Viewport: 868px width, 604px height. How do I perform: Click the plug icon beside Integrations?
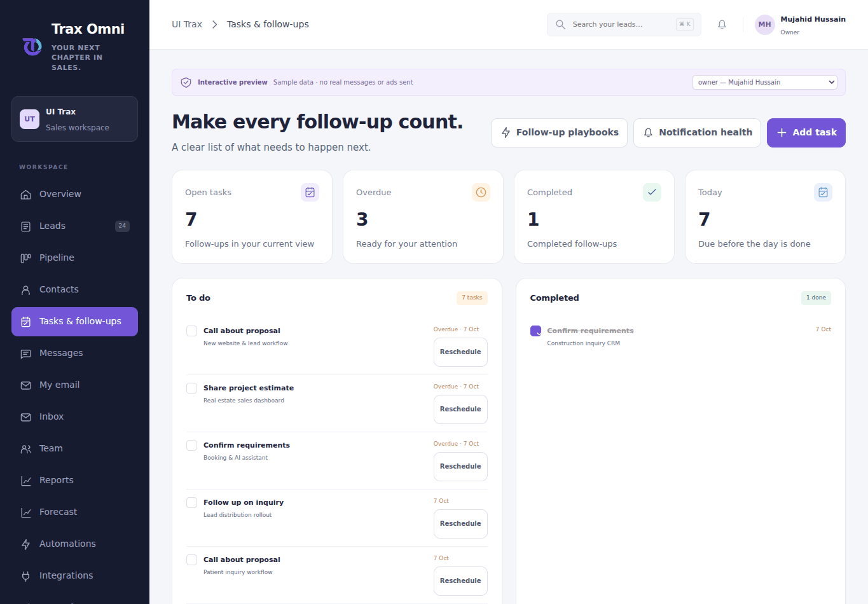(26, 576)
